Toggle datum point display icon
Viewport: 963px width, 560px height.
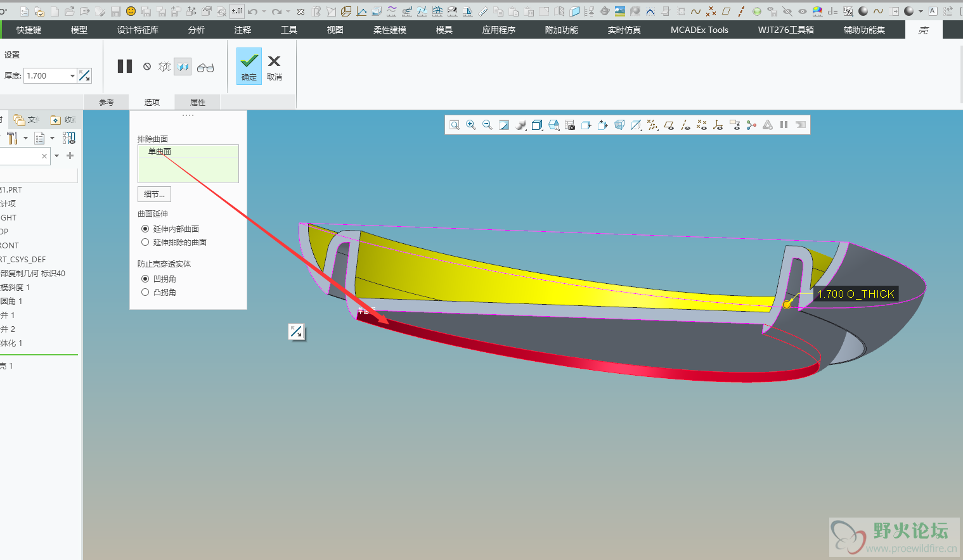702,125
